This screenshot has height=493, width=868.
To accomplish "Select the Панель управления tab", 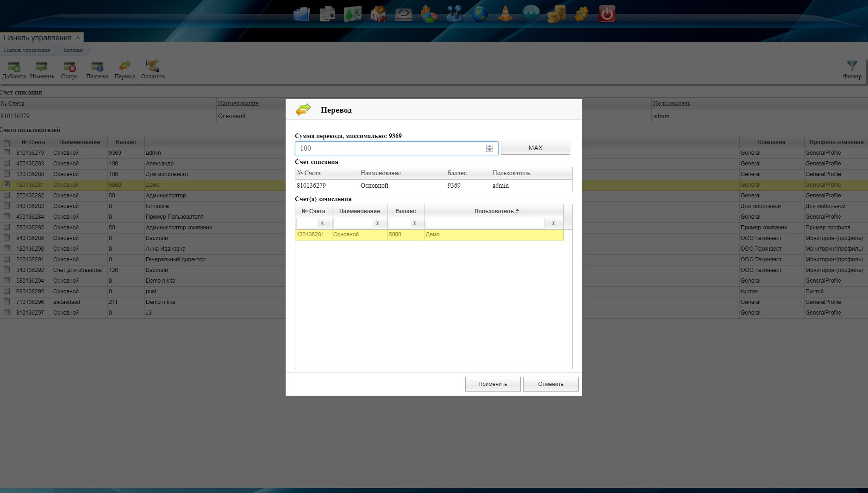I will click(x=37, y=38).
